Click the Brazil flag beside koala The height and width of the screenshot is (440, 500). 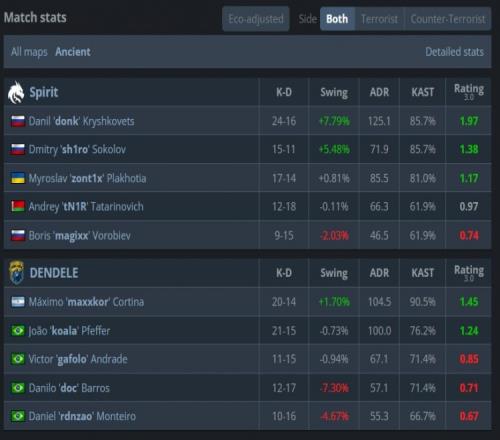pos(18,331)
